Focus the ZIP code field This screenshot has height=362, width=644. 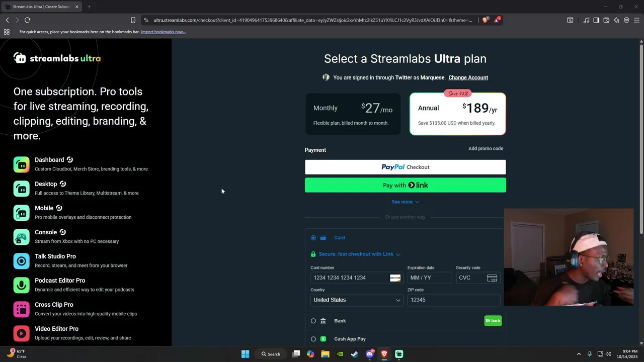(454, 300)
